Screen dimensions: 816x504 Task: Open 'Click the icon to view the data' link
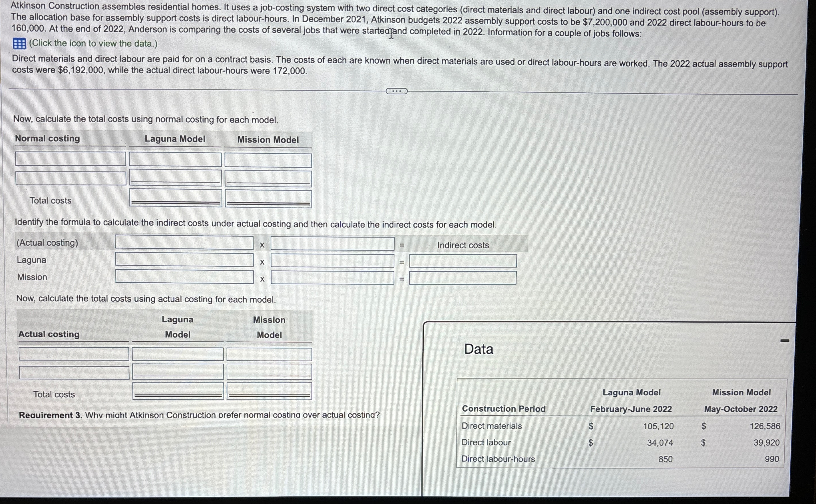pyautogui.click(x=93, y=44)
